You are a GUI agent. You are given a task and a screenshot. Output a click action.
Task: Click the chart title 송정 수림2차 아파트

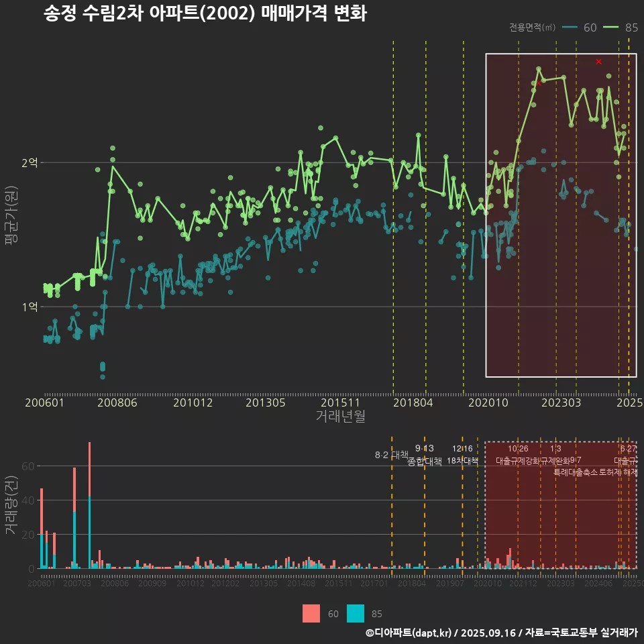pos(205,14)
